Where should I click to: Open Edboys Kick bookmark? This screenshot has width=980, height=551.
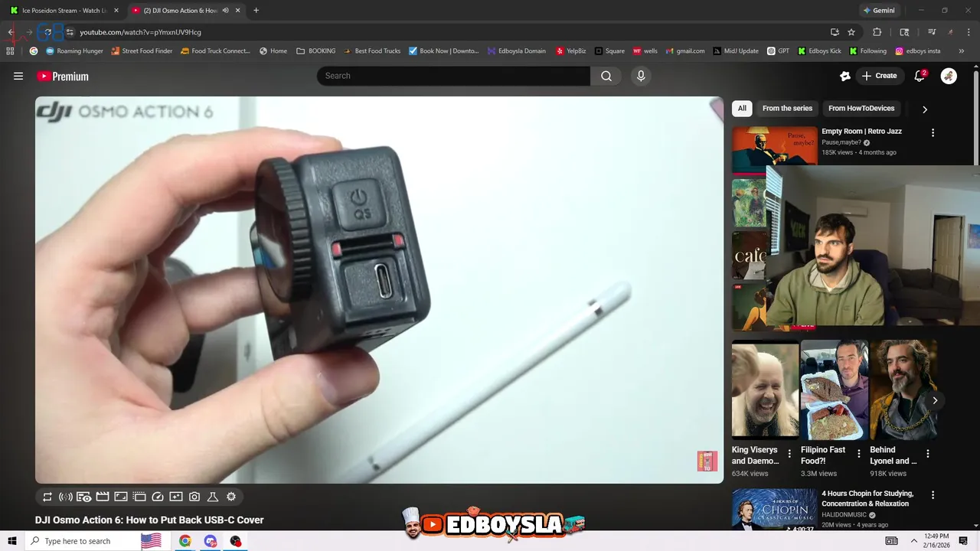coord(819,51)
